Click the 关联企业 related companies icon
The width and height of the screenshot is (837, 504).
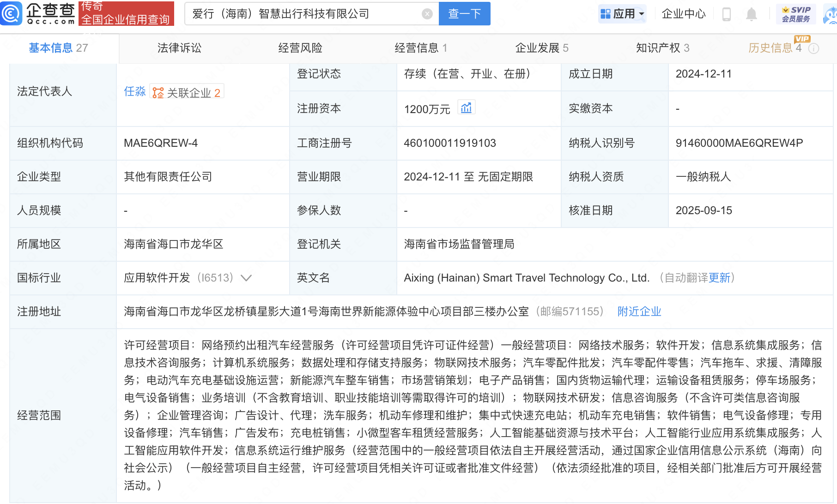158,93
